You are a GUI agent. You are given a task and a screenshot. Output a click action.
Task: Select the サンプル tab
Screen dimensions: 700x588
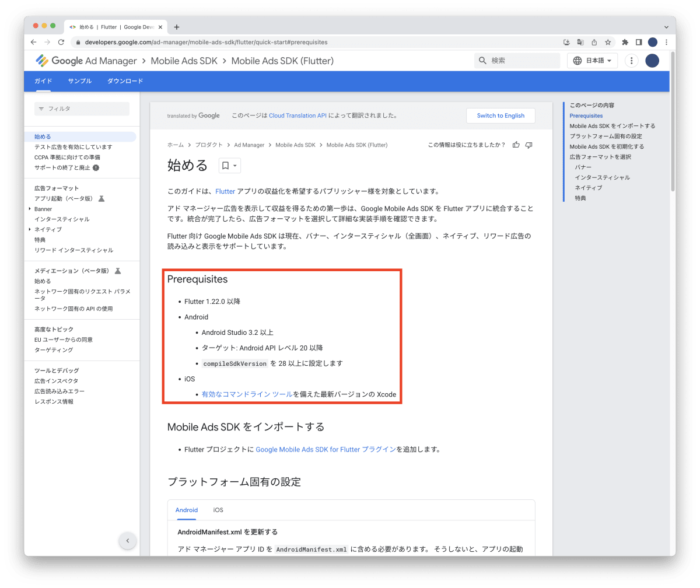pyautogui.click(x=79, y=81)
